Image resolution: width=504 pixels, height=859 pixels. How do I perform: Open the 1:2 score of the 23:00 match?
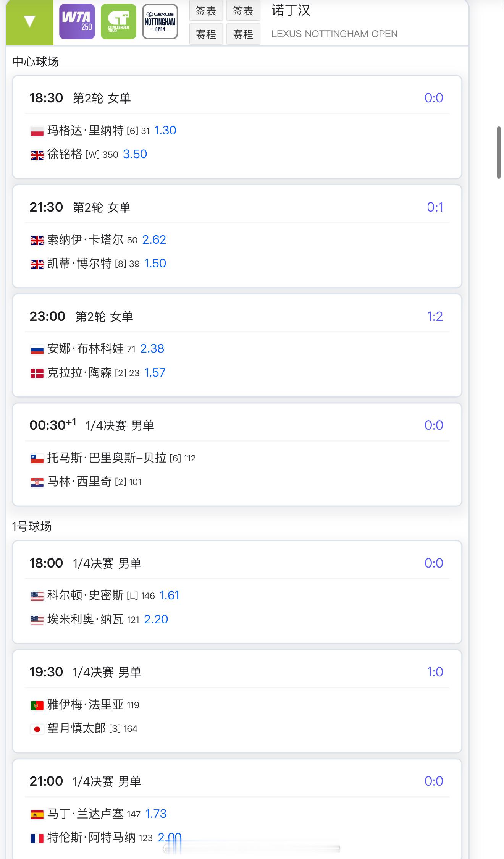pos(435,316)
